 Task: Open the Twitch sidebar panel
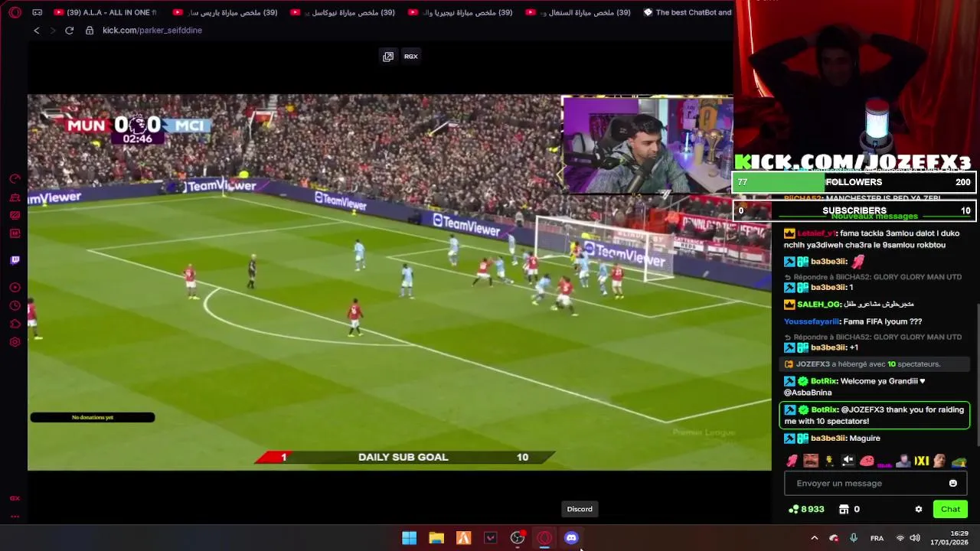(x=15, y=260)
